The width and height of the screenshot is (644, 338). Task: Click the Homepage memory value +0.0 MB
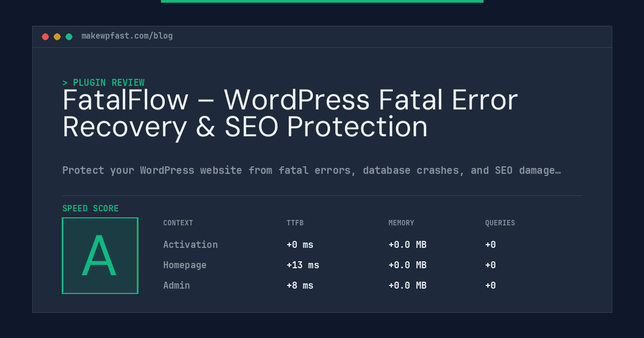pyautogui.click(x=407, y=265)
